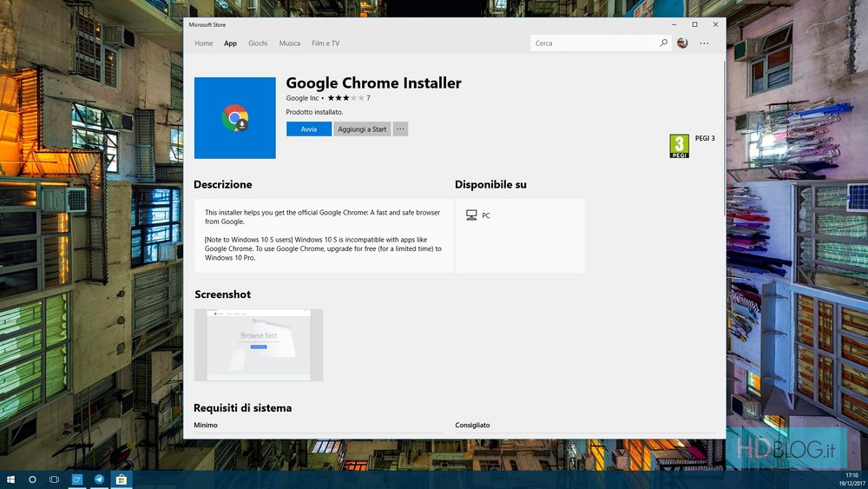This screenshot has width=868, height=489.
Task: Open the ellipsis button beside Aggiungi a Start
Action: tap(400, 129)
